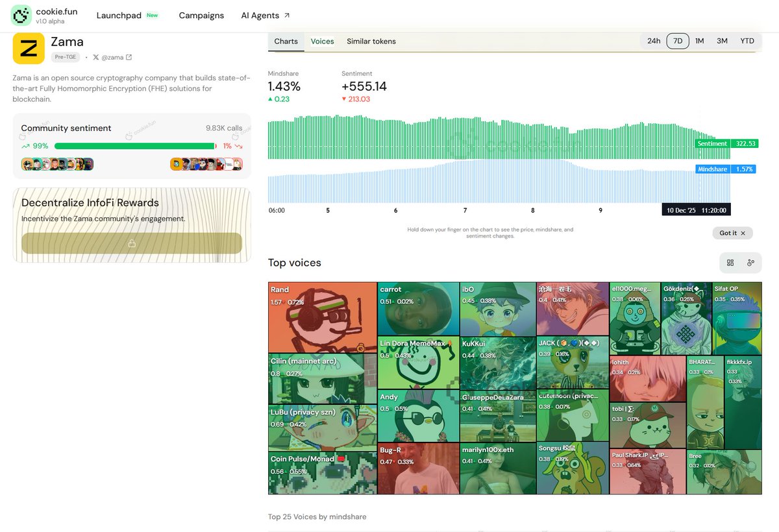Click the 9.83K calls text

(224, 128)
